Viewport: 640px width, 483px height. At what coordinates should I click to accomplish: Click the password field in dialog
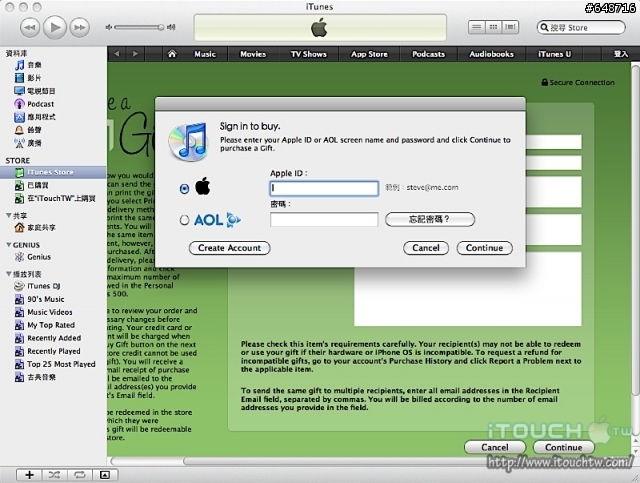[324, 219]
